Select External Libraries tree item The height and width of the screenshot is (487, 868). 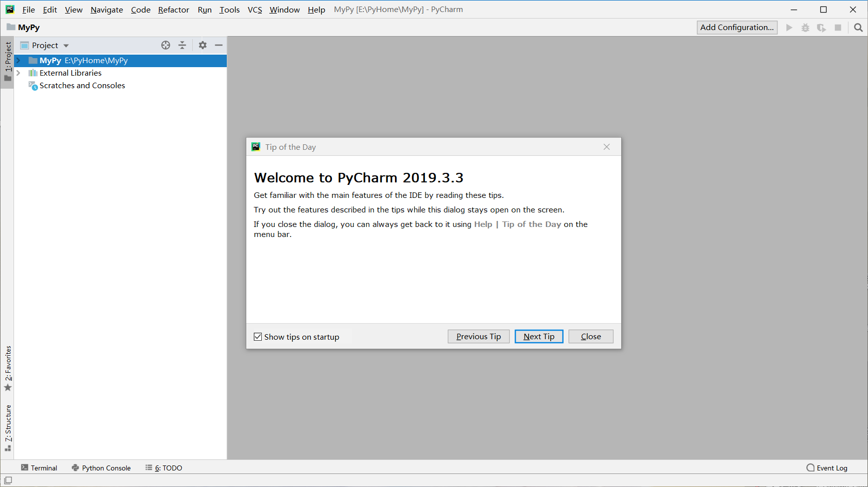71,73
